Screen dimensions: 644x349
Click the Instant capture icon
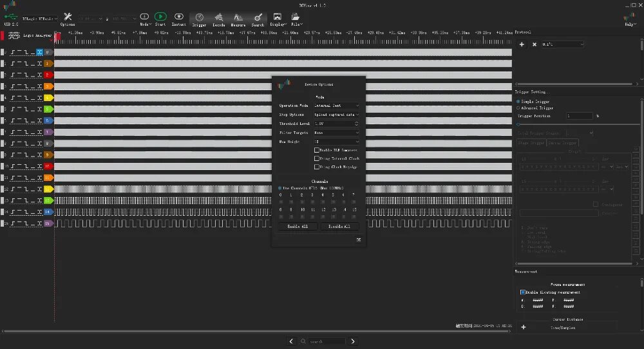pyautogui.click(x=178, y=19)
